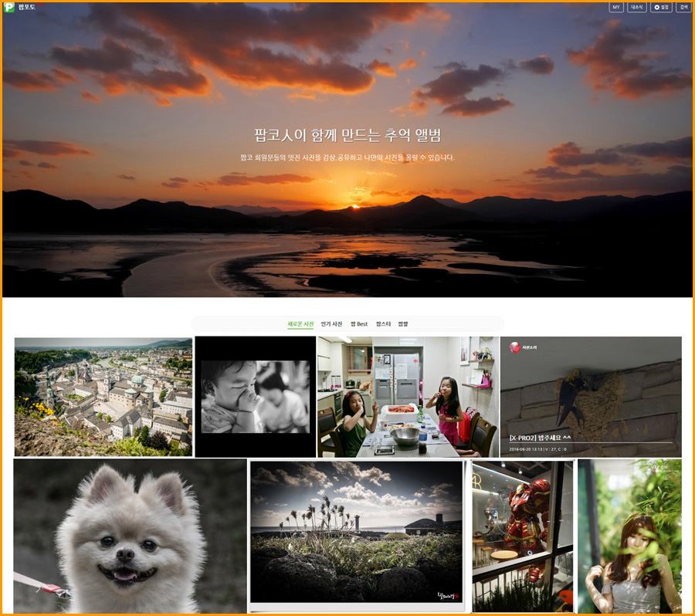Go to the 팝스타 tab
Screen dimensions: 695x616
384,324
